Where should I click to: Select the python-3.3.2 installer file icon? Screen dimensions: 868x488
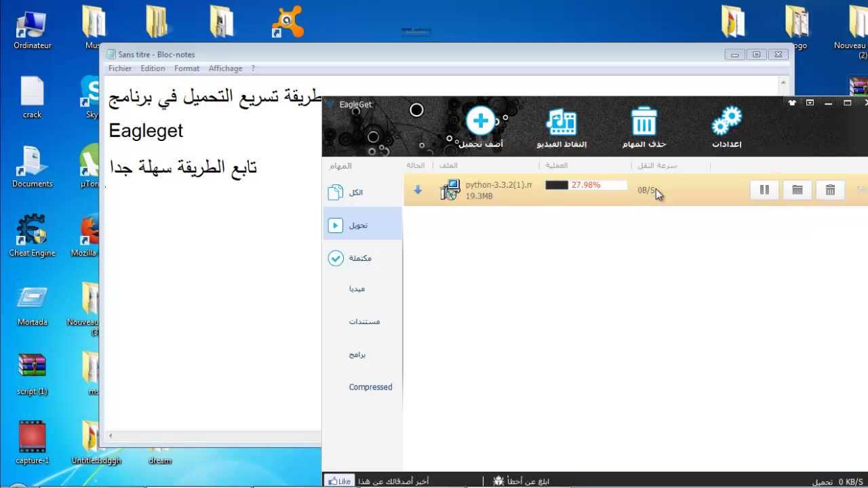pyautogui.click(x=450, y=190)
